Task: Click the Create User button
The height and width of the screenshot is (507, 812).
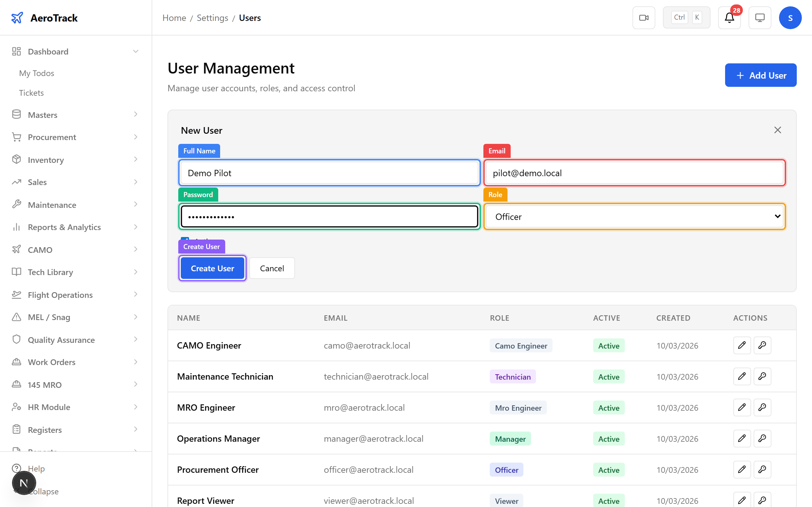Action: click(x=212, y=268)
